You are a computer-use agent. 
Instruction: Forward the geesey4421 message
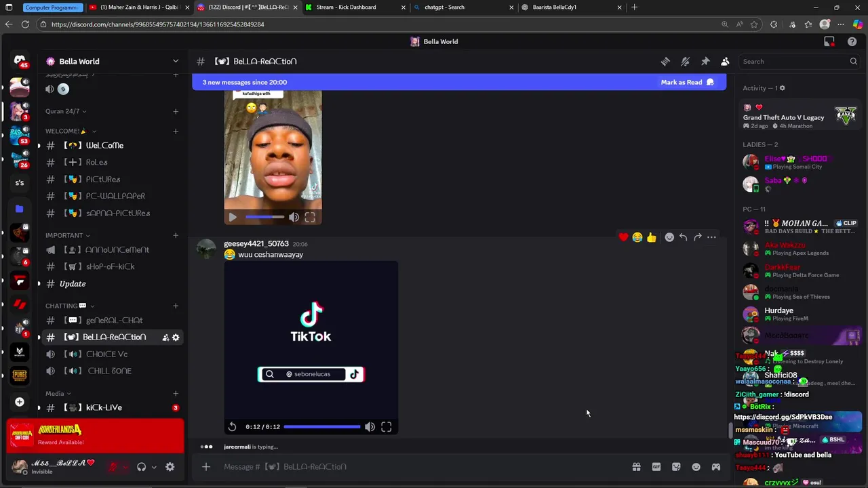coord(697,237)
